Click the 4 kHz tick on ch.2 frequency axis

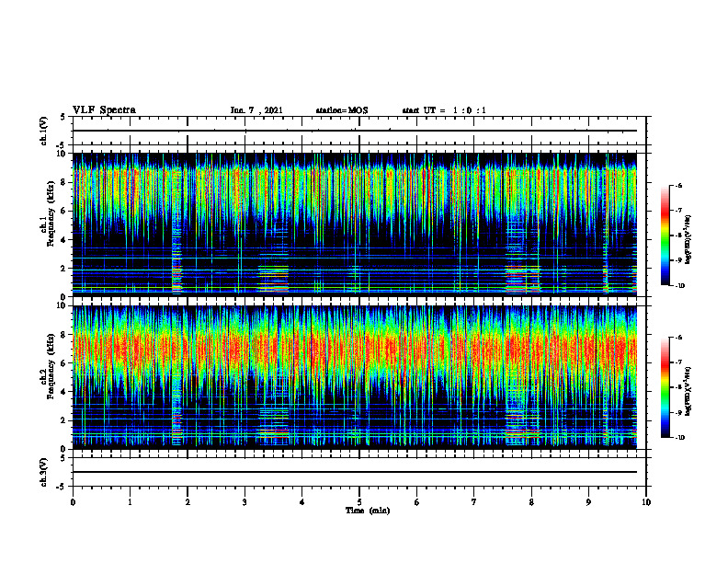[64, 392]
